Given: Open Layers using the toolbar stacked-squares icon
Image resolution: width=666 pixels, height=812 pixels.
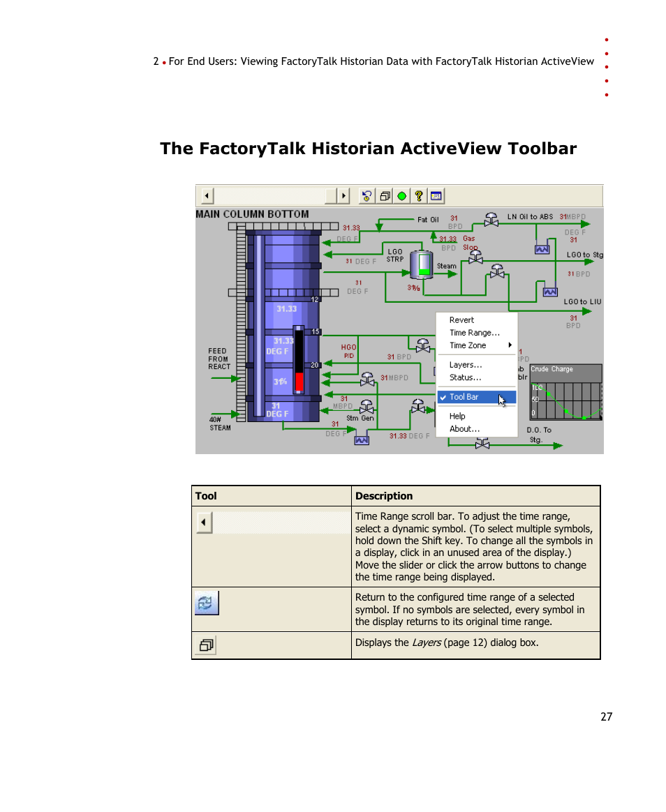Looking at the screenshot, I should pos(385,196).
